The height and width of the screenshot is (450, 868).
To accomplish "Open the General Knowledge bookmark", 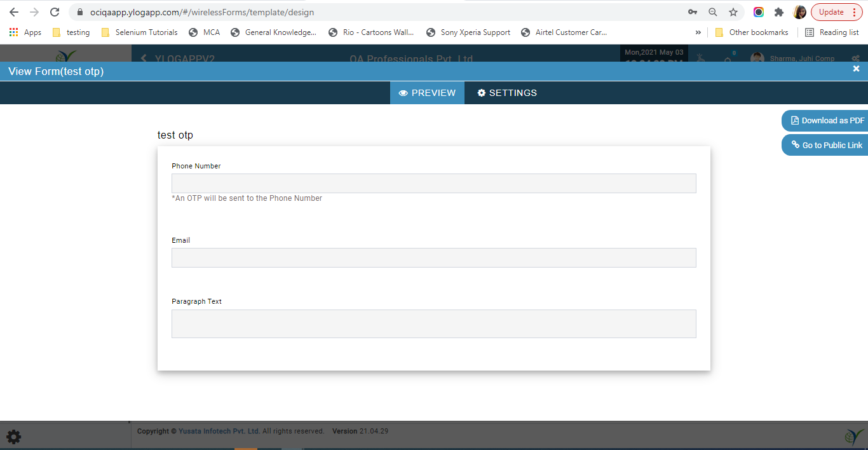I will click(273, 32).
